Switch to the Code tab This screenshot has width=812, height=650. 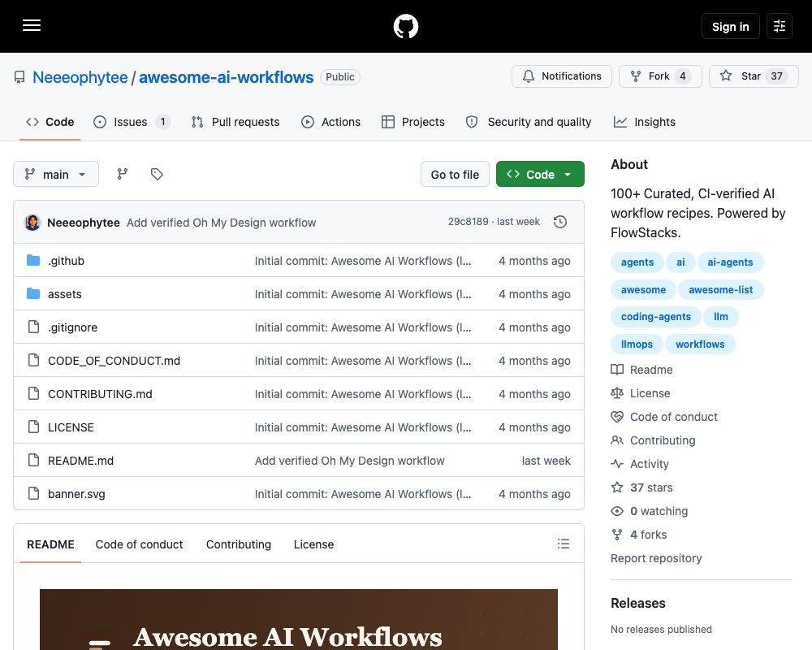(x=50, y=122)
